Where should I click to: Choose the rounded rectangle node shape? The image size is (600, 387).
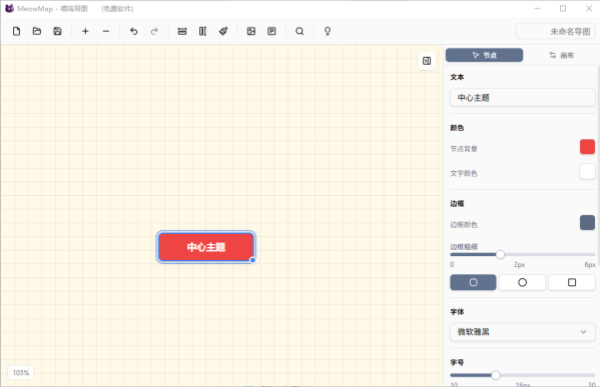click(473, 282)
